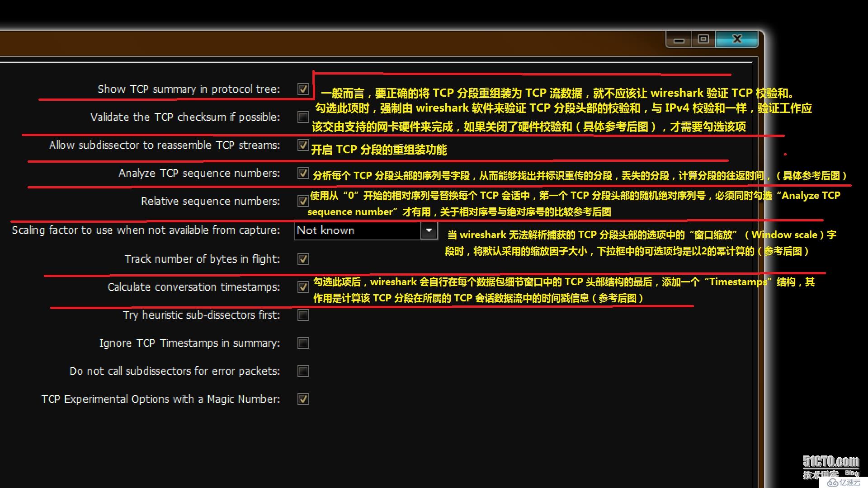
Task: Click 'Track number of bytes in flight:' label
Action: [x=203, y=259]
